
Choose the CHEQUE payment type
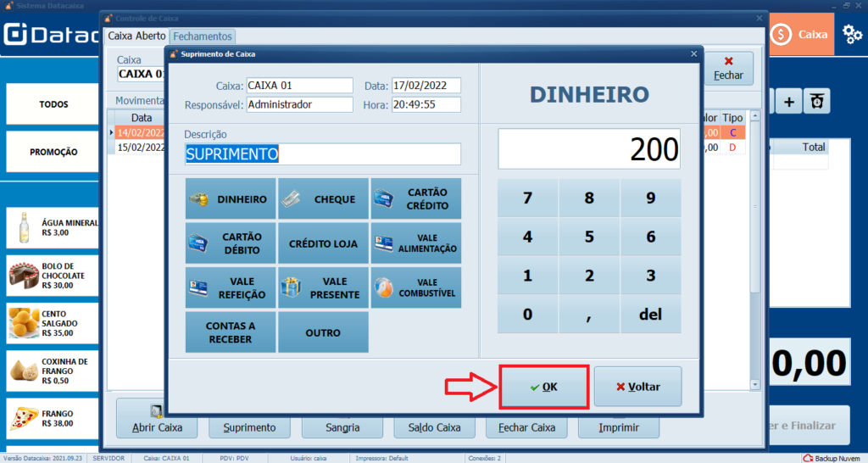click(x=323, y=198)
